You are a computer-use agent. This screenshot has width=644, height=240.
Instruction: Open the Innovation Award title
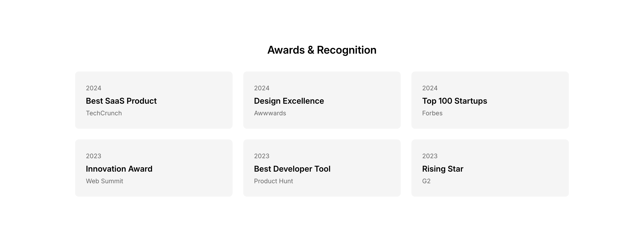pyautogui.click(x=119, y=169)
